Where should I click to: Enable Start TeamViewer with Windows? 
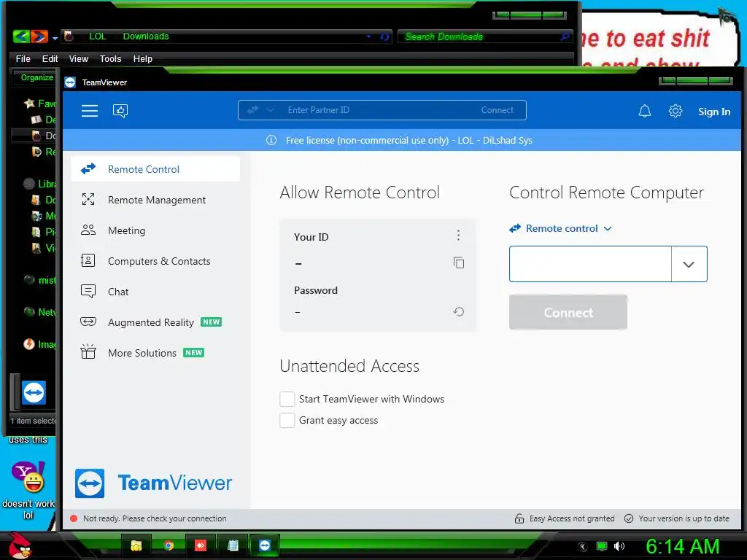tap(287, 399)
